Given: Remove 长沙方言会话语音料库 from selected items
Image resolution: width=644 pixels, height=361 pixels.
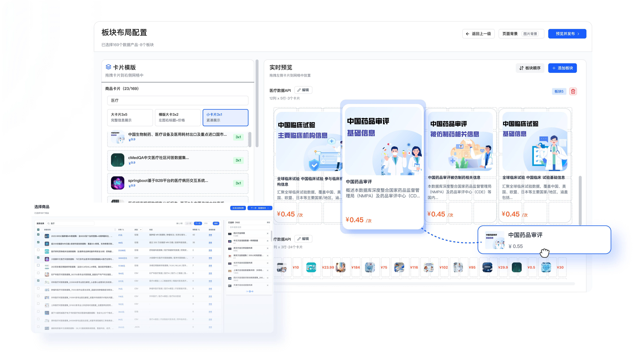Looking at the screenshot, I should pos(267,263).
